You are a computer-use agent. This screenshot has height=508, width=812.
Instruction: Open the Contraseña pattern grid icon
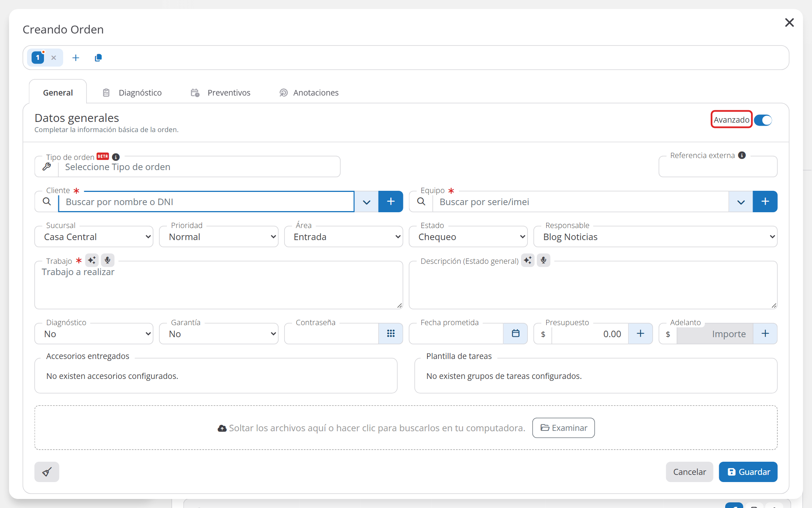tap(391, 334)
